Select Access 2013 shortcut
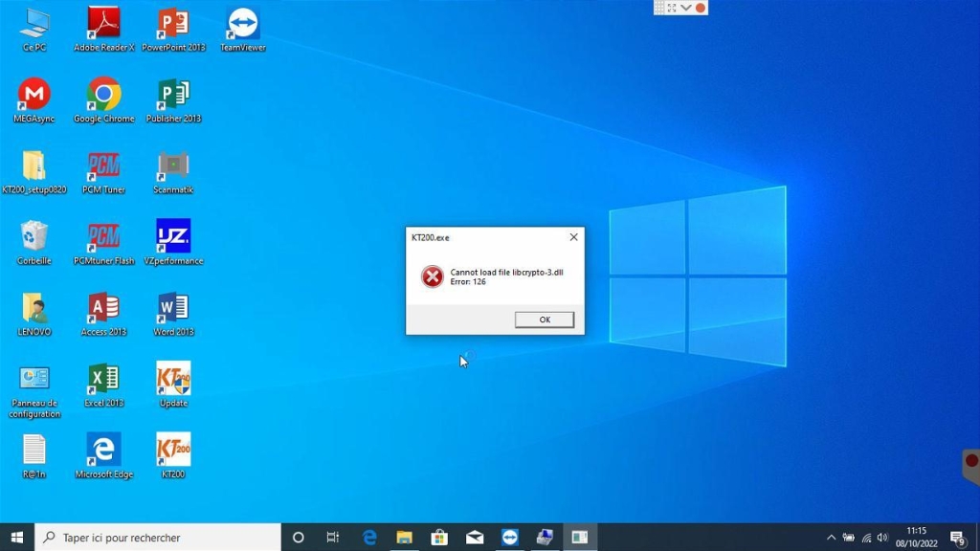 (x=103, y=314)
